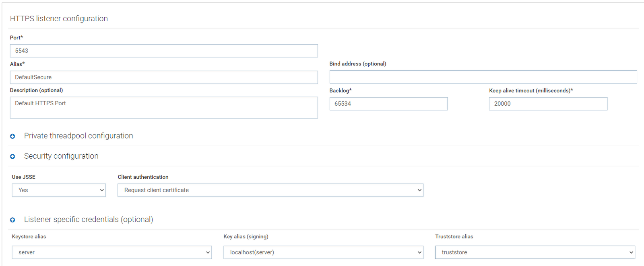Select the Backlog input field

388,104
